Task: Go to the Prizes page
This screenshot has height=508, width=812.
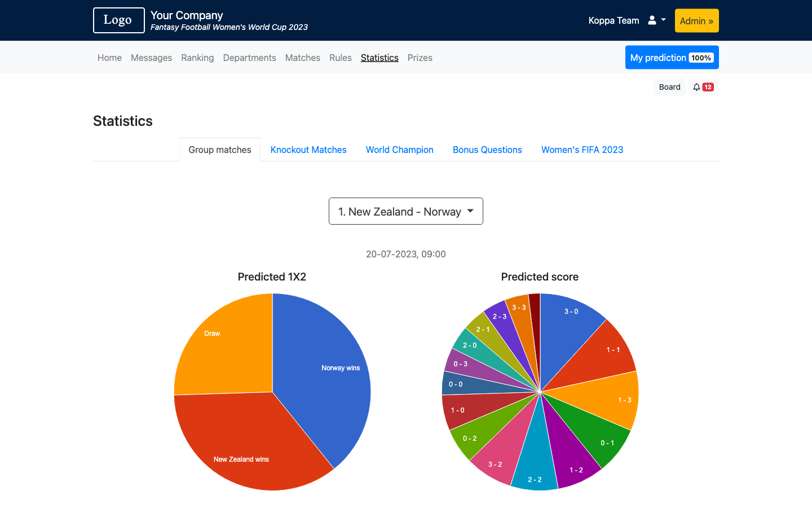Action: tap(420, 58)
